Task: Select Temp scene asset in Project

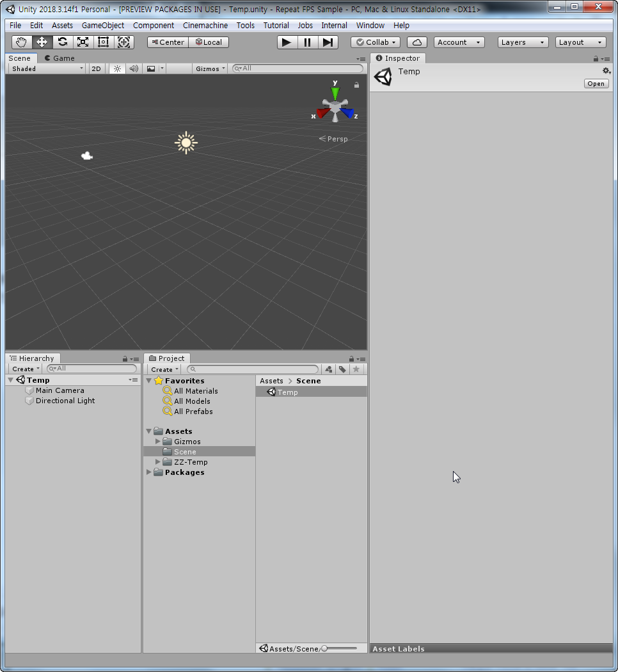Action: click(x=312, y=392)
